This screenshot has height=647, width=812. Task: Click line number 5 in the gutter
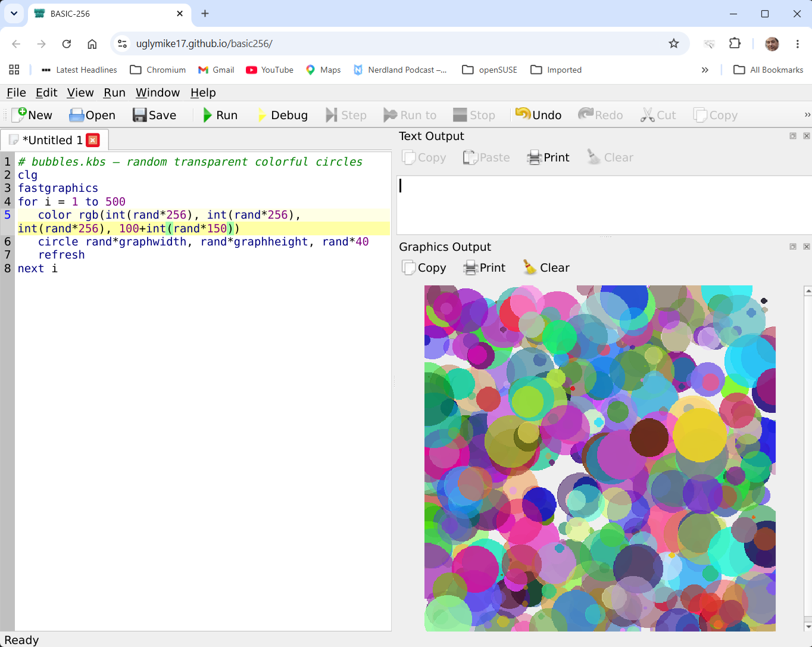[8, 215]
